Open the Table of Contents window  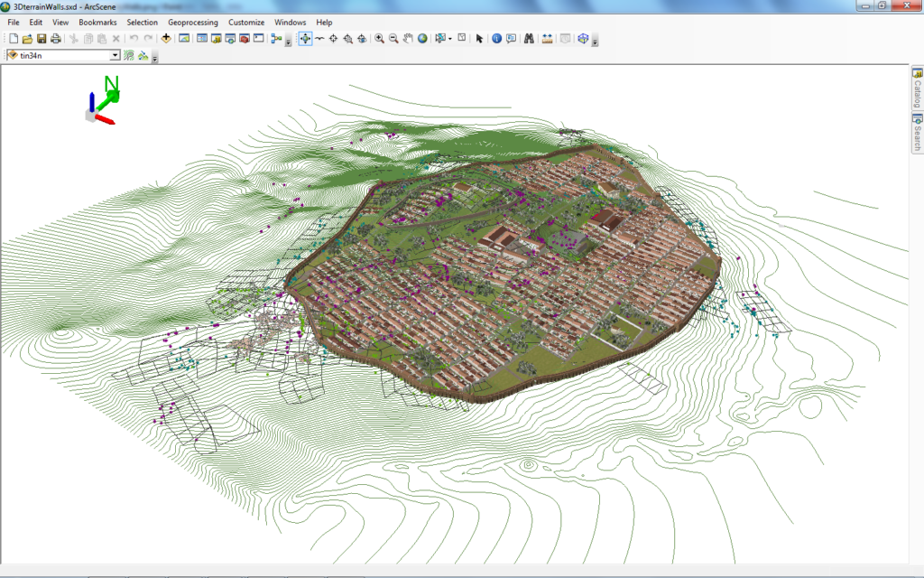point(201,39)
